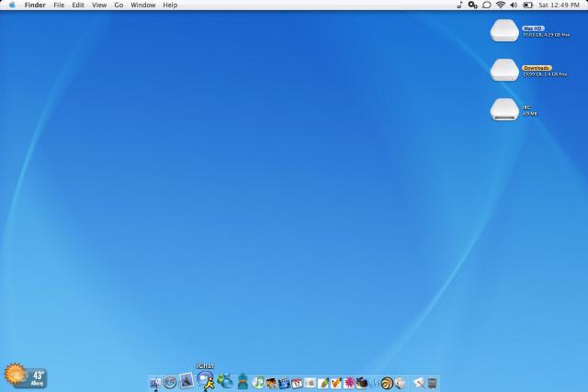Image resolution: width=588 pixels, height=392 pixels.
Task: Open the View menu
Action: pyautogui.click(x=99, y=5)
